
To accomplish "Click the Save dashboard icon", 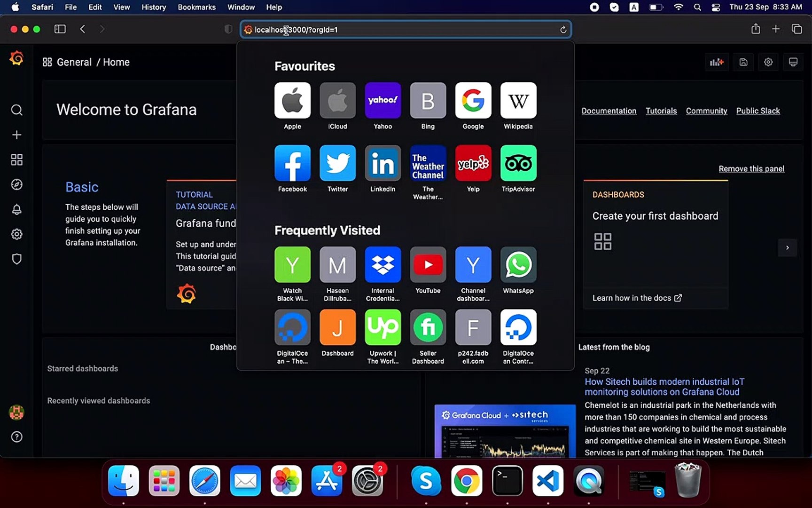I will (743, 62).
